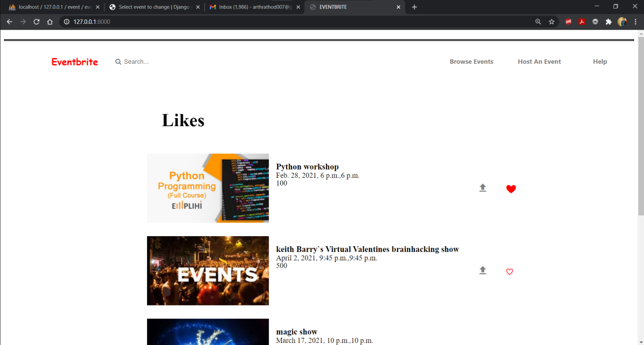Viewport: 644px width, 345px height.
Task: Click the search magnifier icon in site header
Action: coord(118,62)
